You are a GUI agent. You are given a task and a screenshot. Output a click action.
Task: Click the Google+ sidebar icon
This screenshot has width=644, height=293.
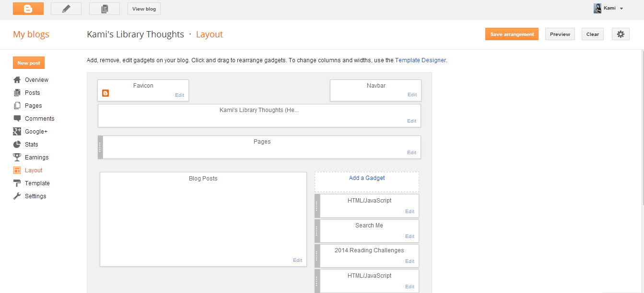tap(17, 132)
